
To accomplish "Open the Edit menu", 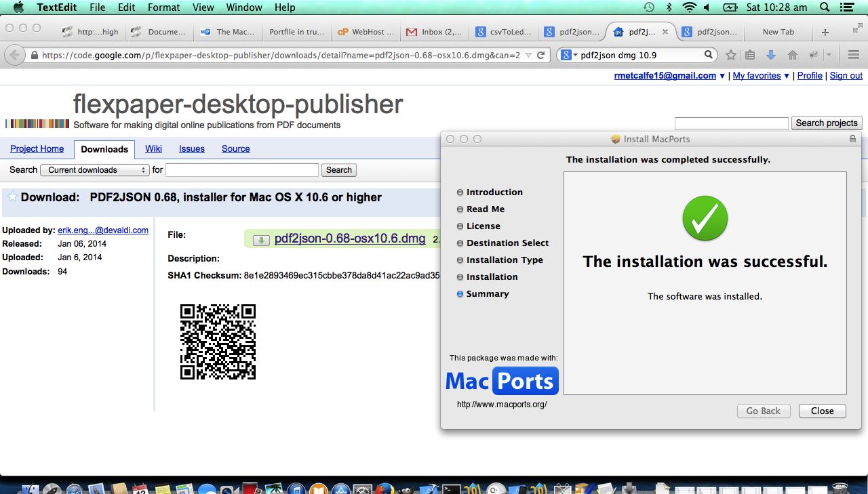I will (x=126, y=7).
